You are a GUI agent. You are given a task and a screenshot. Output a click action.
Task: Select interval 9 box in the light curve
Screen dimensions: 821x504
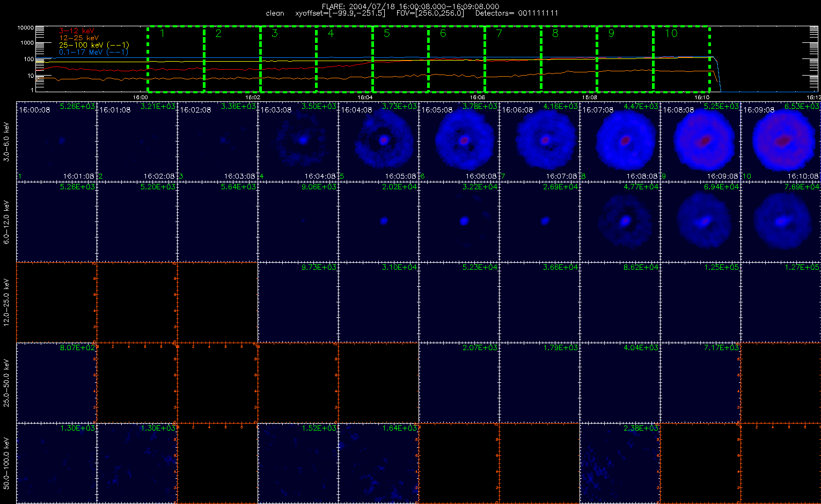(625, 59)
